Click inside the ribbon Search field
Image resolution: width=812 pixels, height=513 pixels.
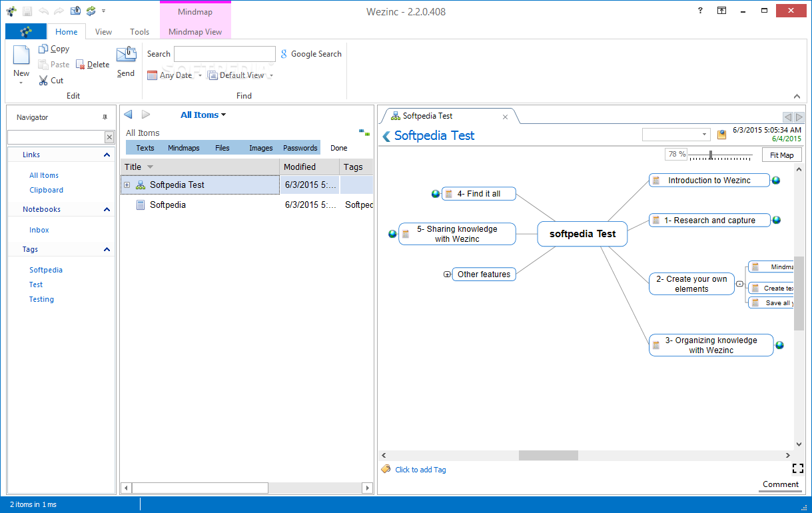click(224, 54)
